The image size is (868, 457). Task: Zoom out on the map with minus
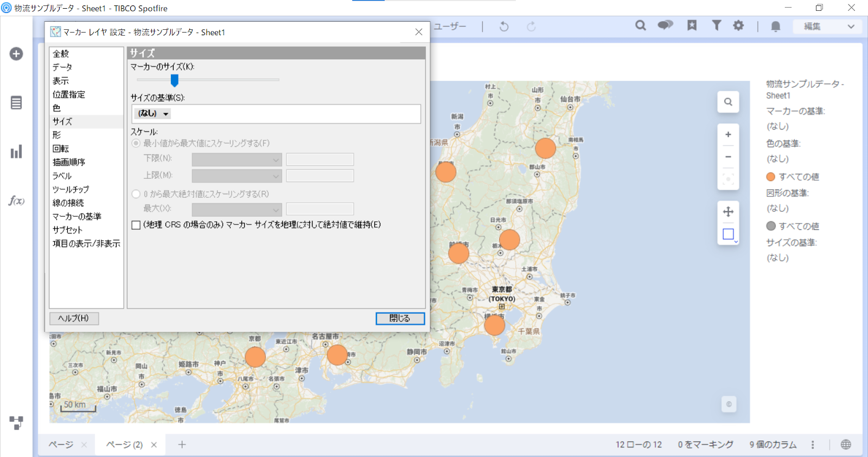[728, 157]
